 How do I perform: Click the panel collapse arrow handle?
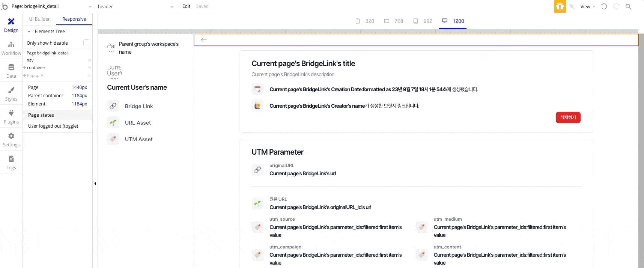tap(95, 184)
